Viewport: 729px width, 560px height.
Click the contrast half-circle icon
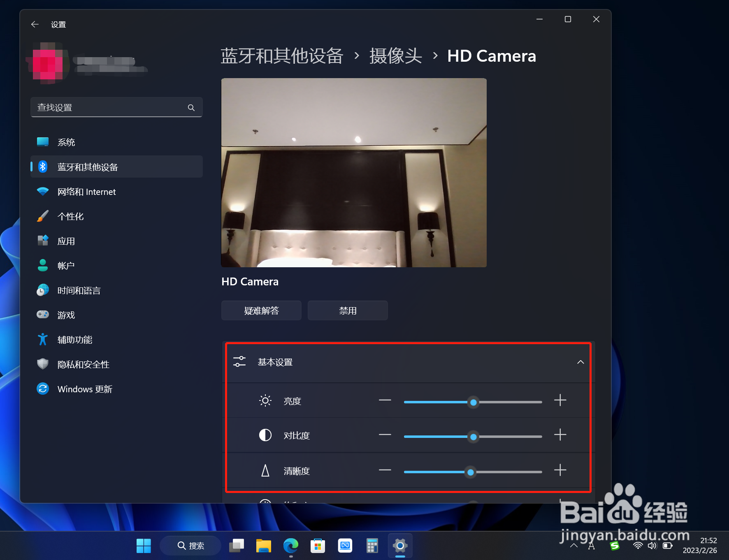265,435
